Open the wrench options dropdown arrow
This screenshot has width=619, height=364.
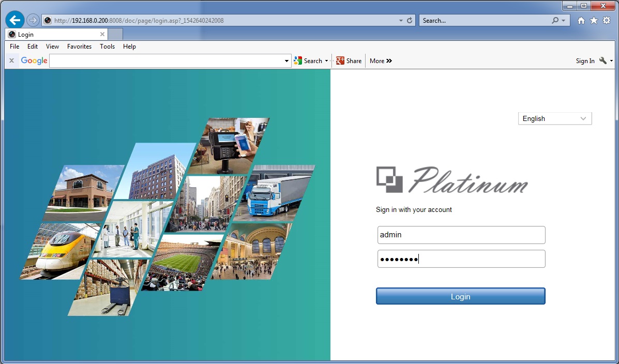click(x=611, y=61)
